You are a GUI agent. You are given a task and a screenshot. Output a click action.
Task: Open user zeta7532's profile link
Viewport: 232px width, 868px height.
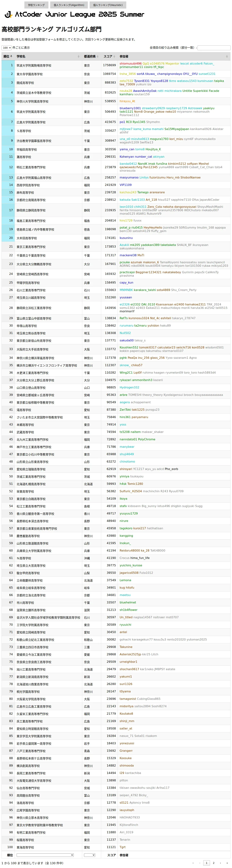(126, 81)
